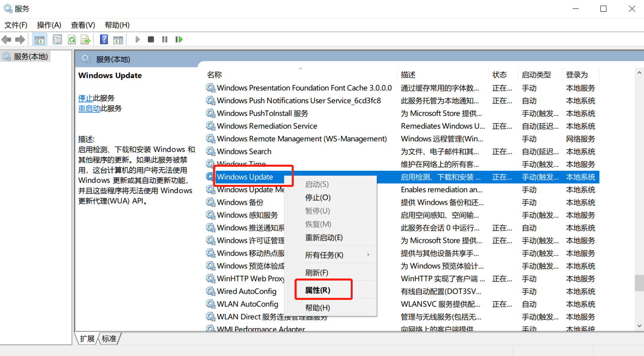The image size is (644, 356).
Task: Click gear icon of Windows PushToInstall 服务
Action: pos(210,113)
